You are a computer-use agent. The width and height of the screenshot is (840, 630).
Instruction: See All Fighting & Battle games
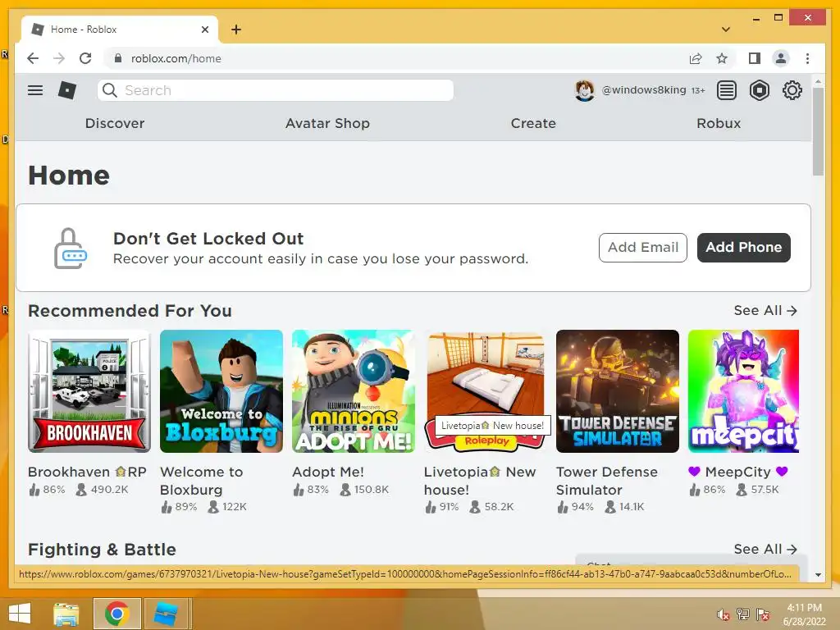(765, 549)
